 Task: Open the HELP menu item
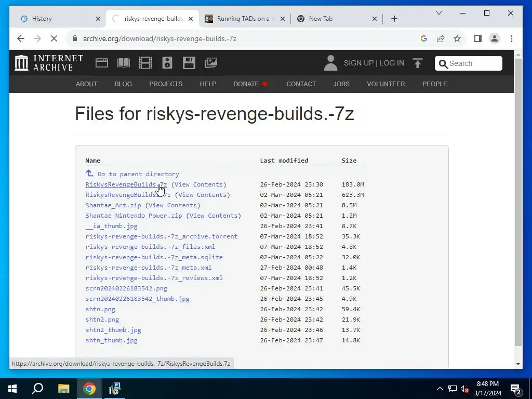tap(208, 84)
